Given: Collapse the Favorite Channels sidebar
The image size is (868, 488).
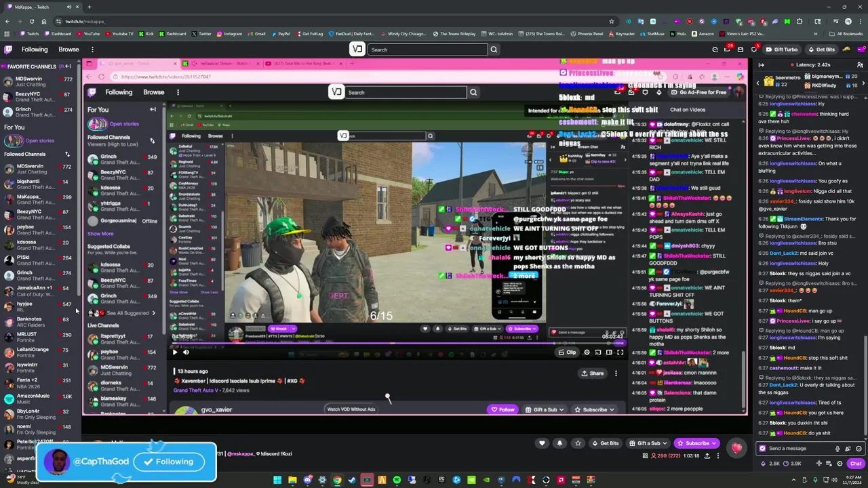Looking at the screenshot, I should click(68, 66).
